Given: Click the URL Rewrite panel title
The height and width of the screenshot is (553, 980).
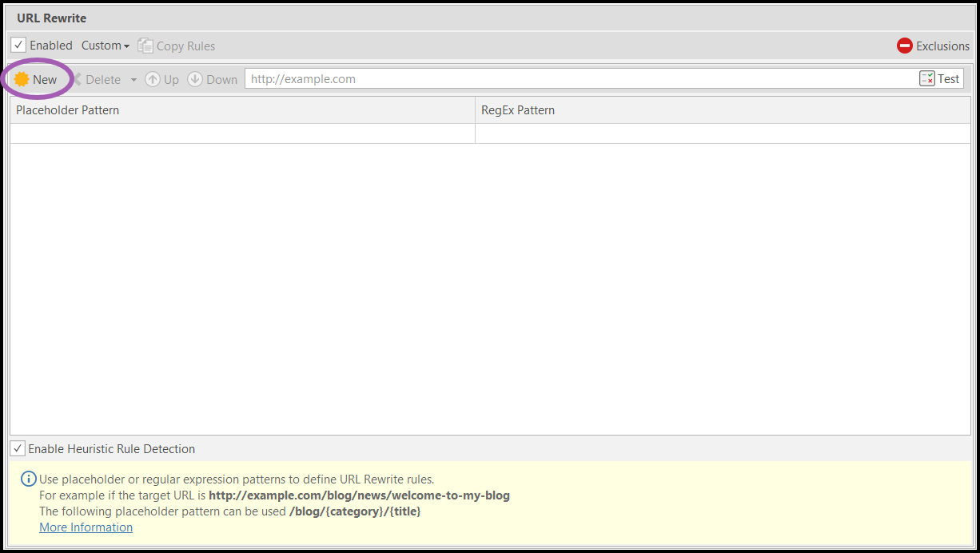Looking at the screenshot, I should click(52, 18).
